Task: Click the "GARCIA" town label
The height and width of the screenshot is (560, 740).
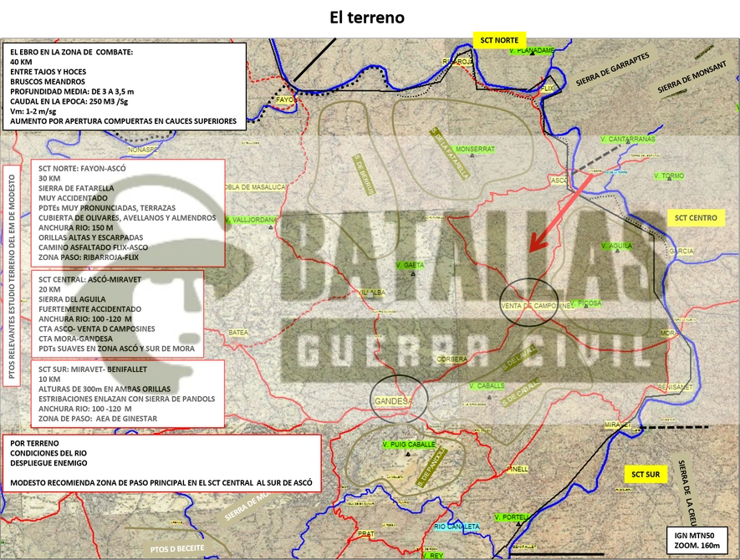Action: 681,251
